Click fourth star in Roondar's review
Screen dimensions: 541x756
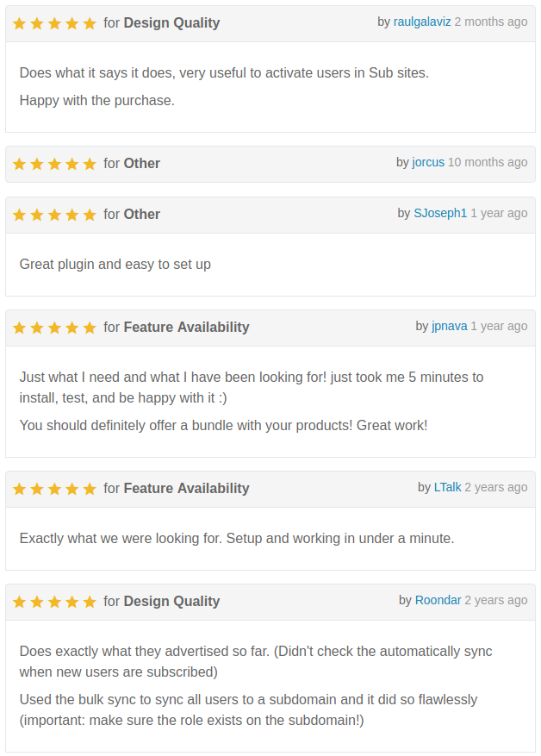pyautogui.click(x=72, y=602)
